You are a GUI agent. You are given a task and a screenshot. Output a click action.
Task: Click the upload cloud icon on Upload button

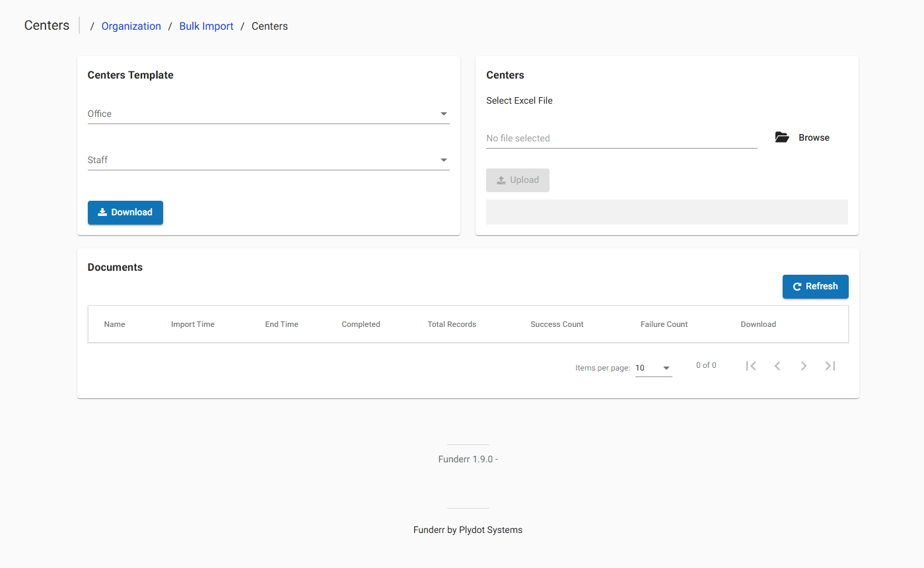tap(501, 180)
